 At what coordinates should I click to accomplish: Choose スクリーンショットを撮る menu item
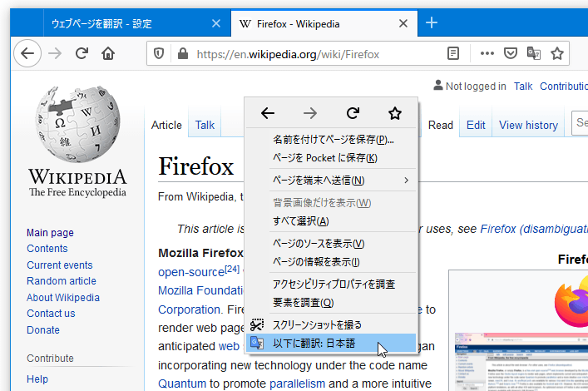(331, 324)
